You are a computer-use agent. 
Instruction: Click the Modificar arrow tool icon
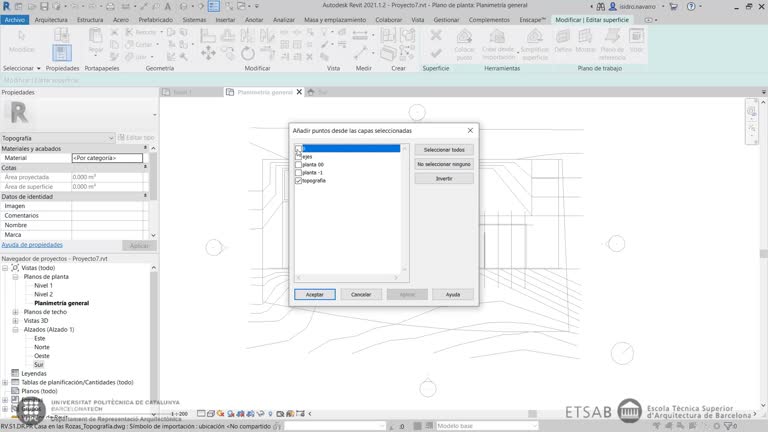coord(21,38)
